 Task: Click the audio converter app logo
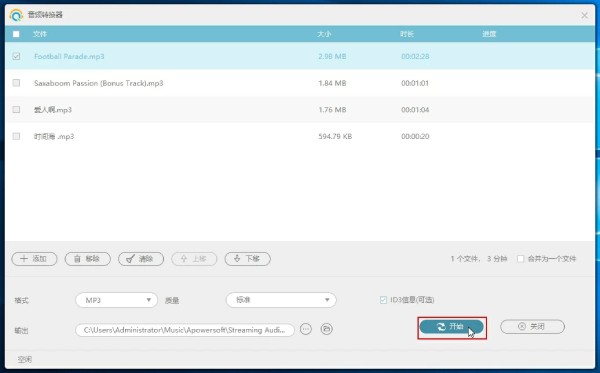[x=16, y=15]
